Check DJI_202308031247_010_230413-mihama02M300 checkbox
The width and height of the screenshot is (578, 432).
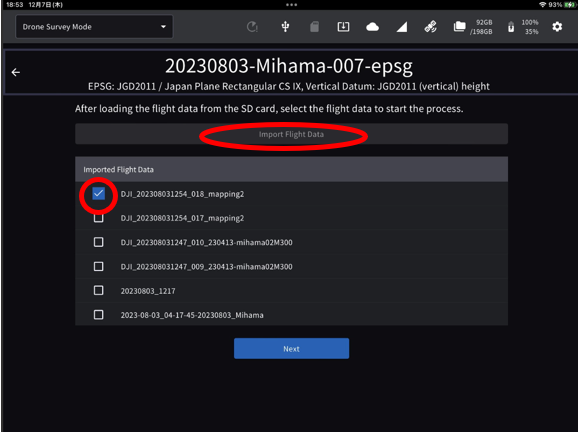click(x=98, y=242)
